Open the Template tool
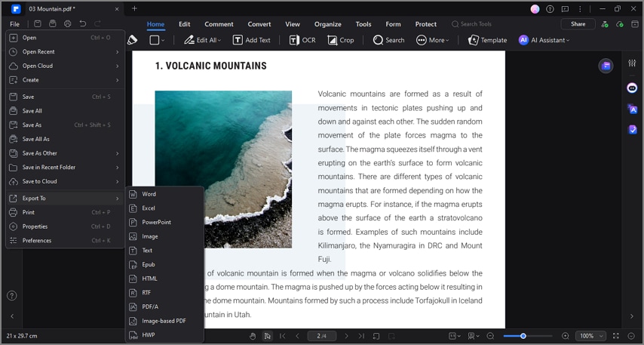 tap(487, 40)
